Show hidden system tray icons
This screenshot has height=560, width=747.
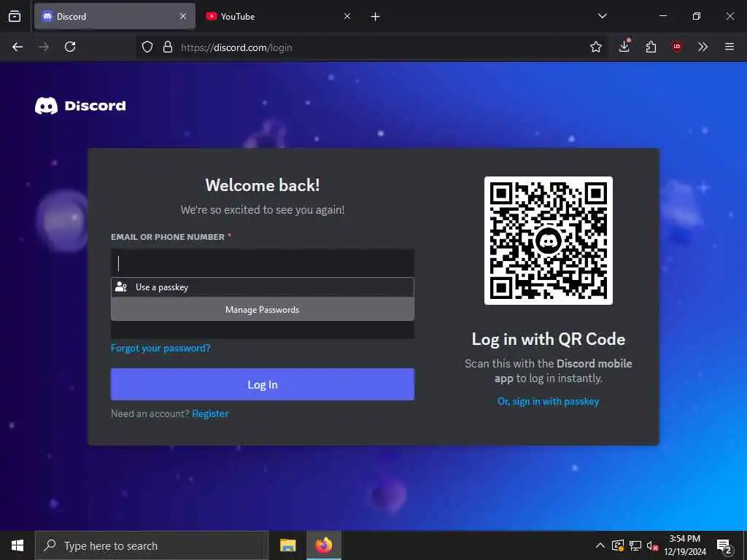(x=600, y=545)
